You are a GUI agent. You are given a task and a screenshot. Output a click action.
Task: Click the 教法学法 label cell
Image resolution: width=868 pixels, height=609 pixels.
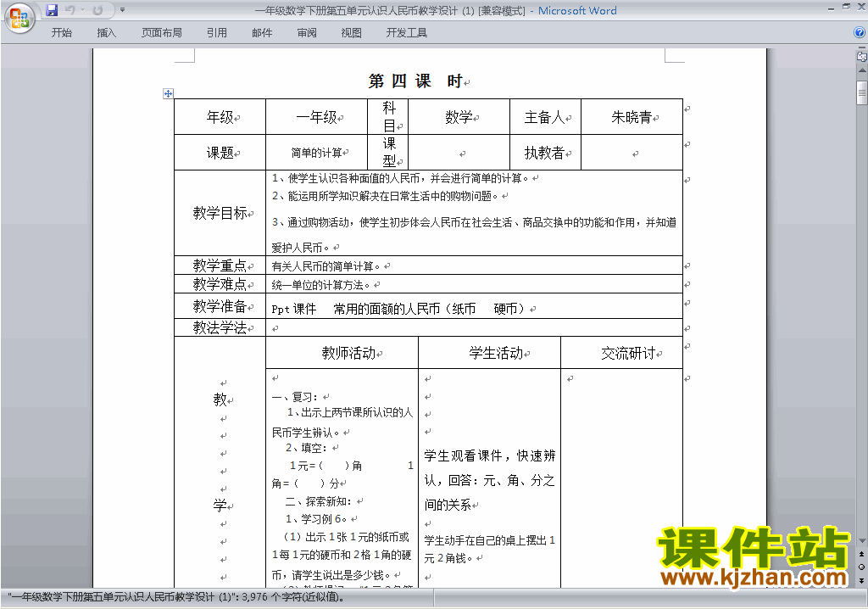[x=220, y=327]
